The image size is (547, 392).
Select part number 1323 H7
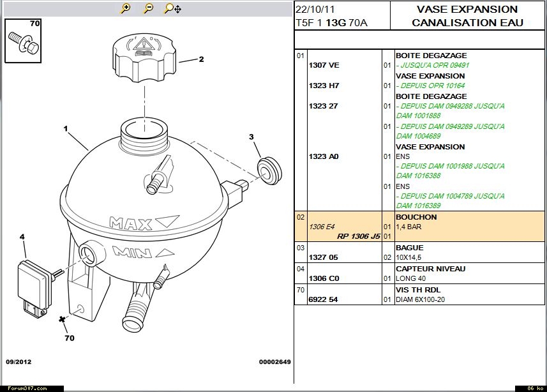(x=324, y=86)
